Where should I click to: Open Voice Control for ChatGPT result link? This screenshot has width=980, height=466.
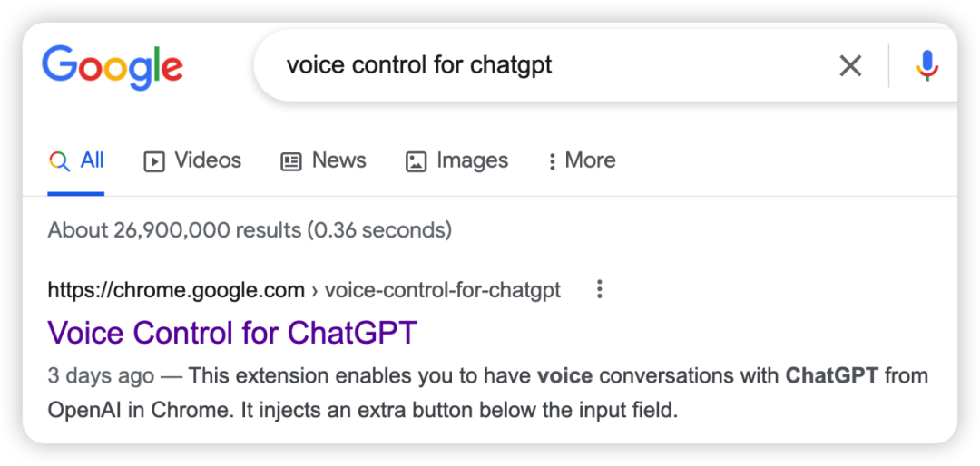[232, 333]
